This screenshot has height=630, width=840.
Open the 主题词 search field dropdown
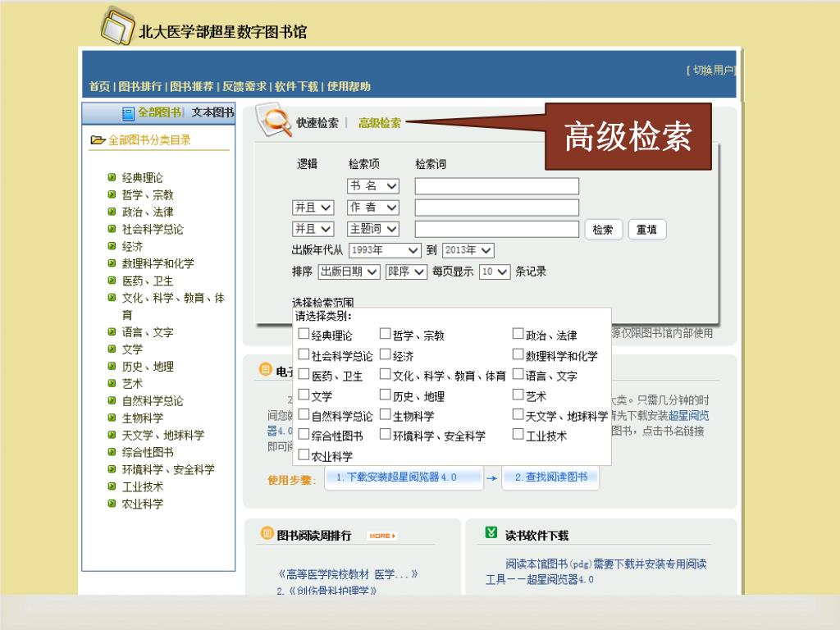tap(373, 229)
